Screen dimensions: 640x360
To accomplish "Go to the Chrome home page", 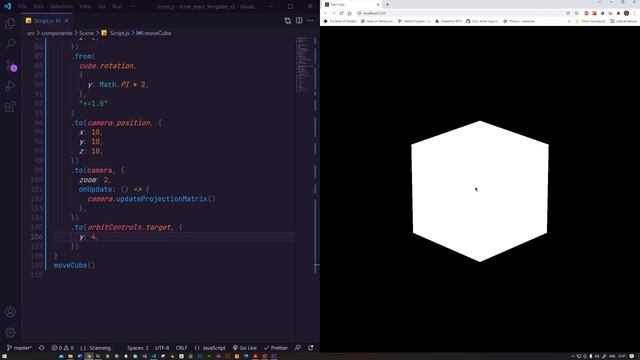I will pyautogui.click(x=349, y=13).
